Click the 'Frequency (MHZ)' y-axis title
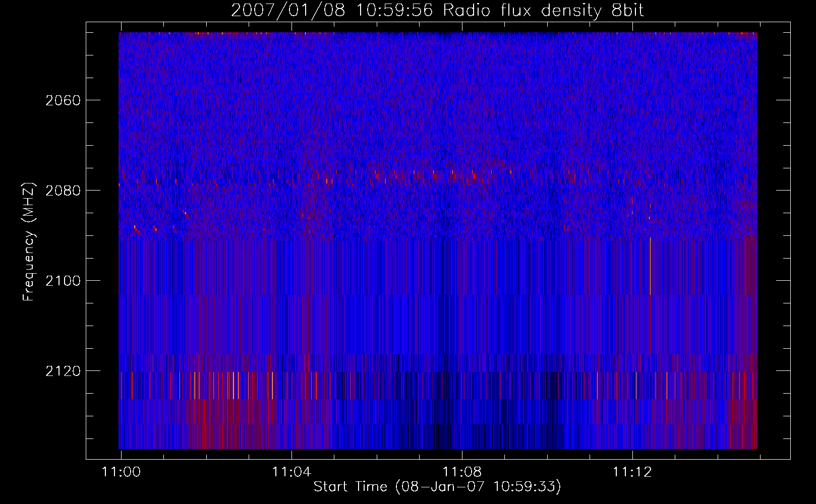 click(29, 242)
